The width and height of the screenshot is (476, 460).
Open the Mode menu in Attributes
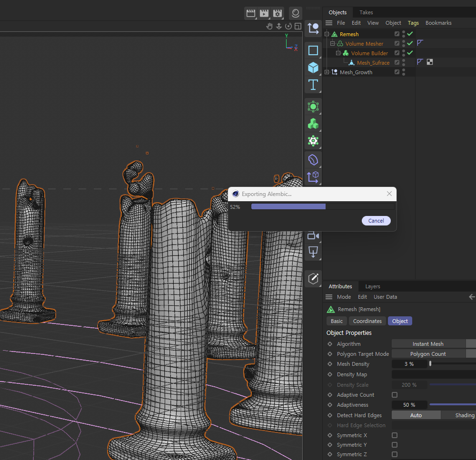[x=344, y=297]
